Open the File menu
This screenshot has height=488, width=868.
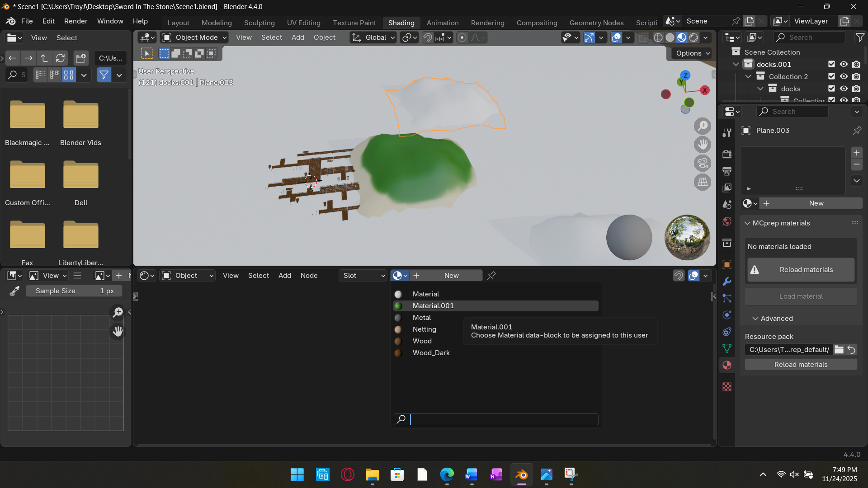point(27,21)
